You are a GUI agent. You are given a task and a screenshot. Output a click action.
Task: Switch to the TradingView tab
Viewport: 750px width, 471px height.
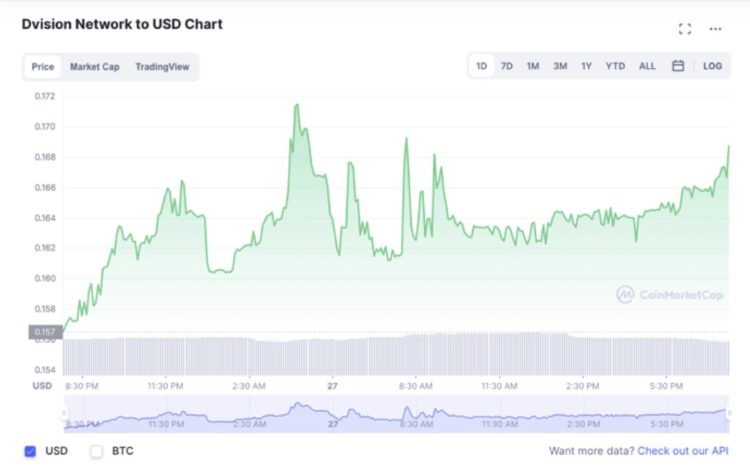tap(162, 66)
